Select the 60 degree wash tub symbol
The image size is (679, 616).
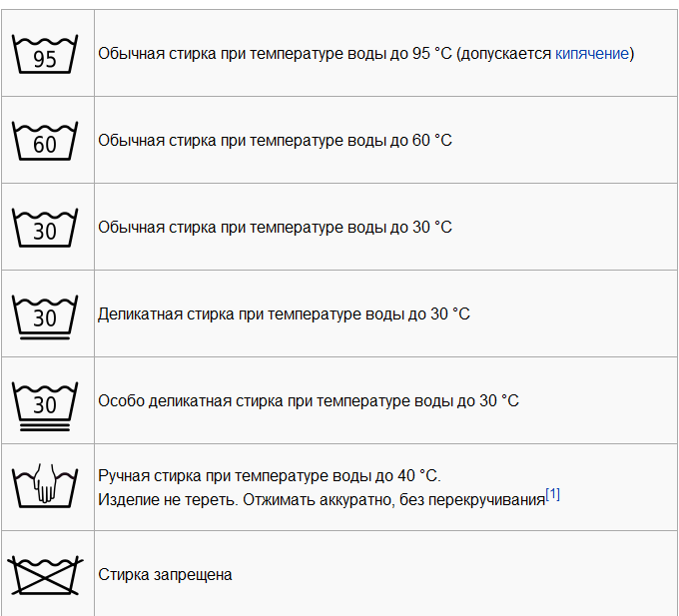(x=45, y=141)
